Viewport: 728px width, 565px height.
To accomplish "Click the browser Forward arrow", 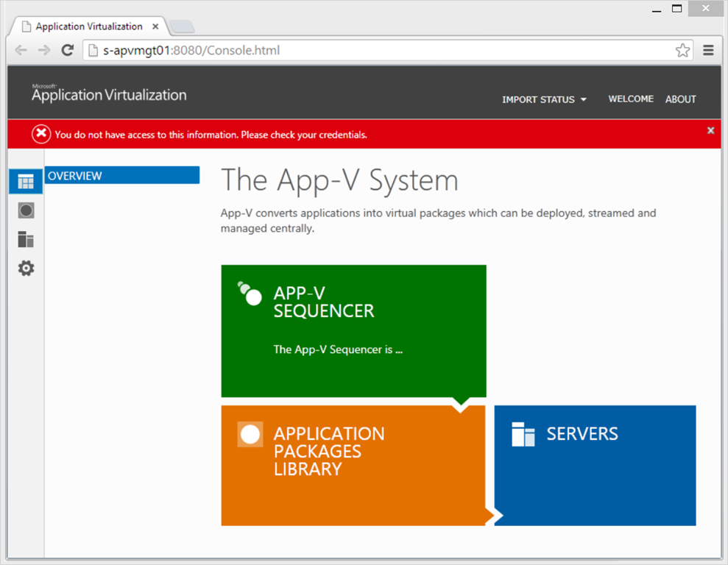I will coord(44,50).
